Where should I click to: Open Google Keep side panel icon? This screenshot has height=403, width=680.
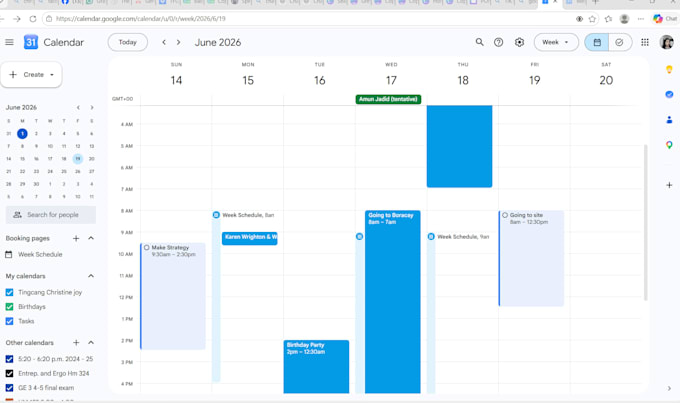tap(669, 69)
